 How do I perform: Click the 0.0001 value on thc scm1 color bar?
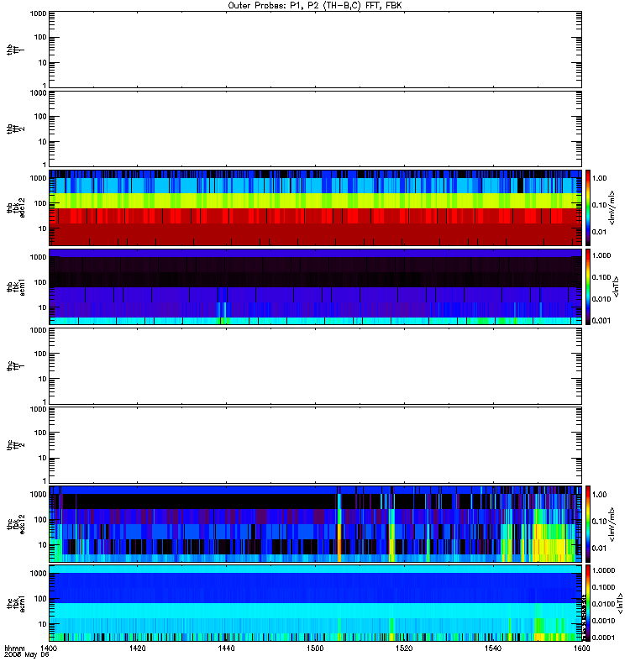tap(603, 638)
